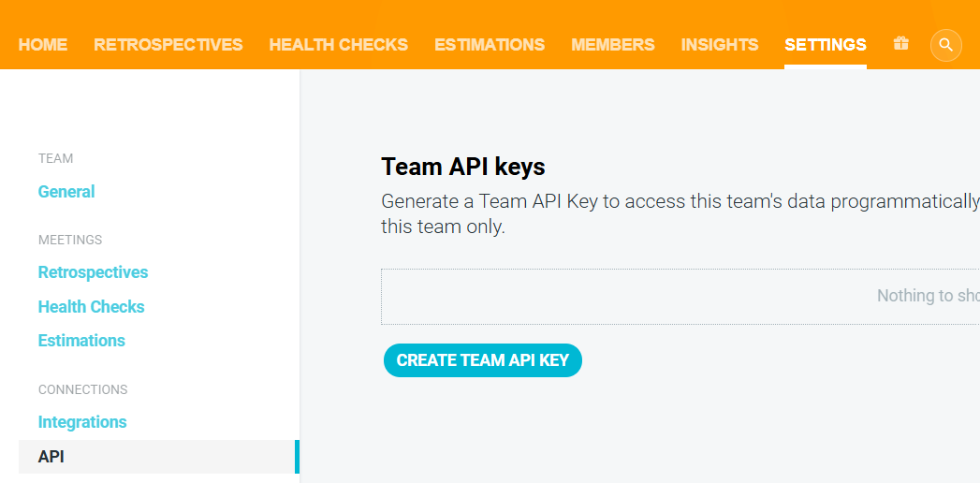
Task: Open General team settings in sidebar
Action: (x=66, y=191)
